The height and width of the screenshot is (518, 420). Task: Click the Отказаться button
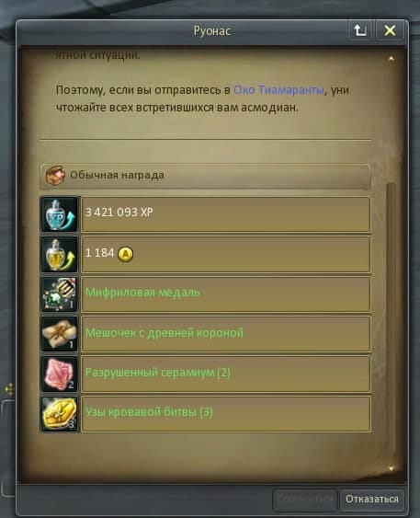(372, 499)
